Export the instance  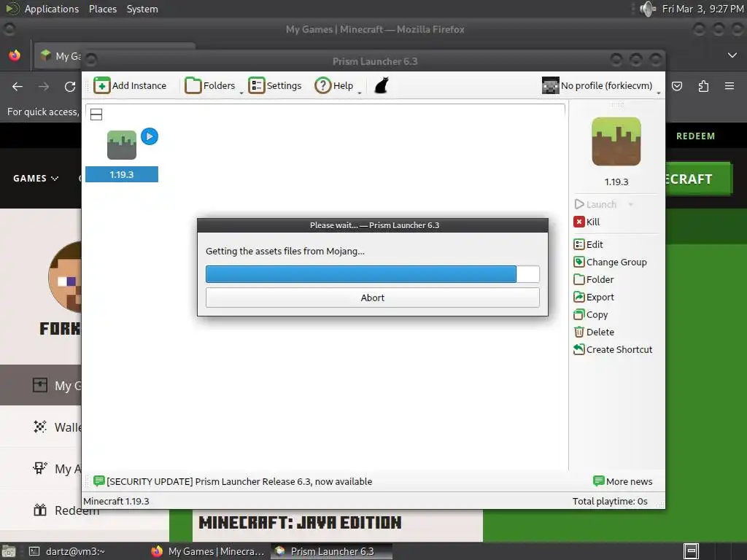[594, 297]
